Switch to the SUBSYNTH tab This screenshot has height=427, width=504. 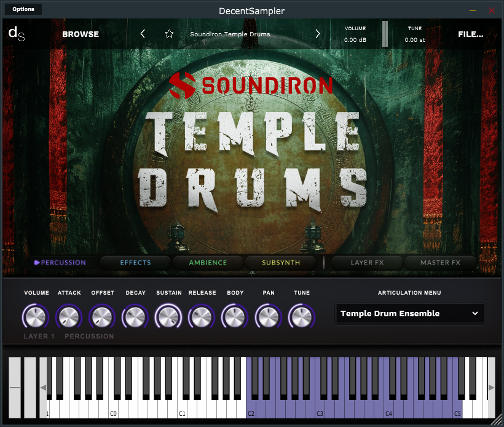coord(281,263)
